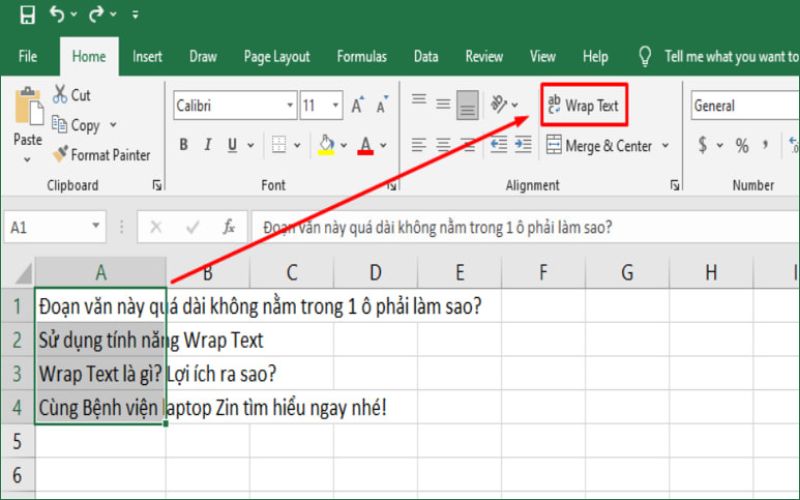Click the Name Box showing A1
Viewport: 800px width, 500px height.
[x=55, y=227]
